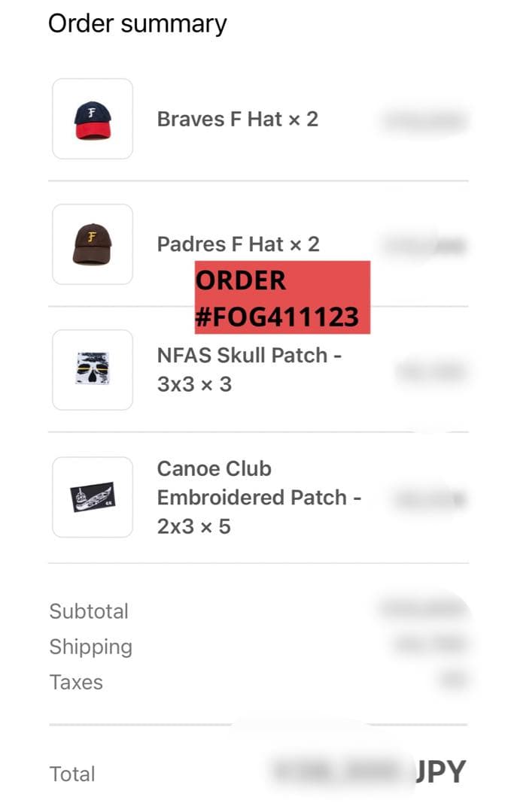Open the NFAS Skull Patch thumbnail
Viewport: 517px width, 812px height.
93,370
